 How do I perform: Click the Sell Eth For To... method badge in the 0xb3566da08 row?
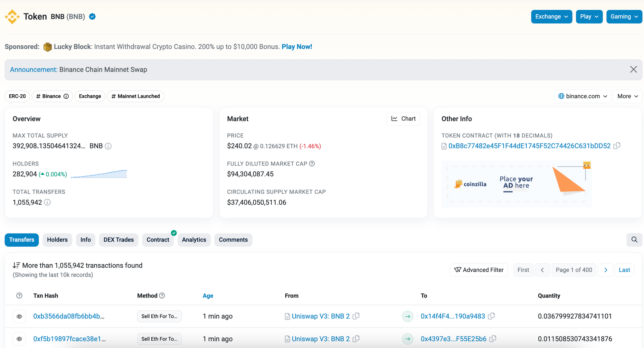tap(159, 316)
